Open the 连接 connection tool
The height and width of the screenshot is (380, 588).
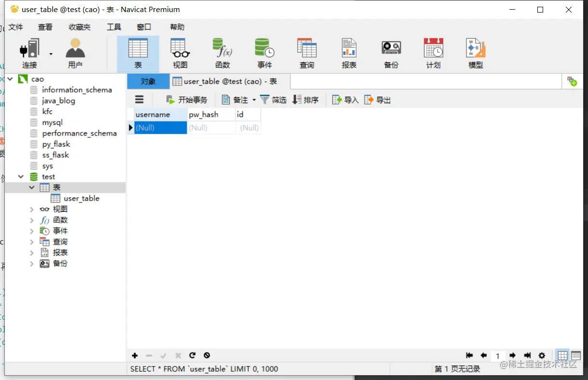coord(29,54)
